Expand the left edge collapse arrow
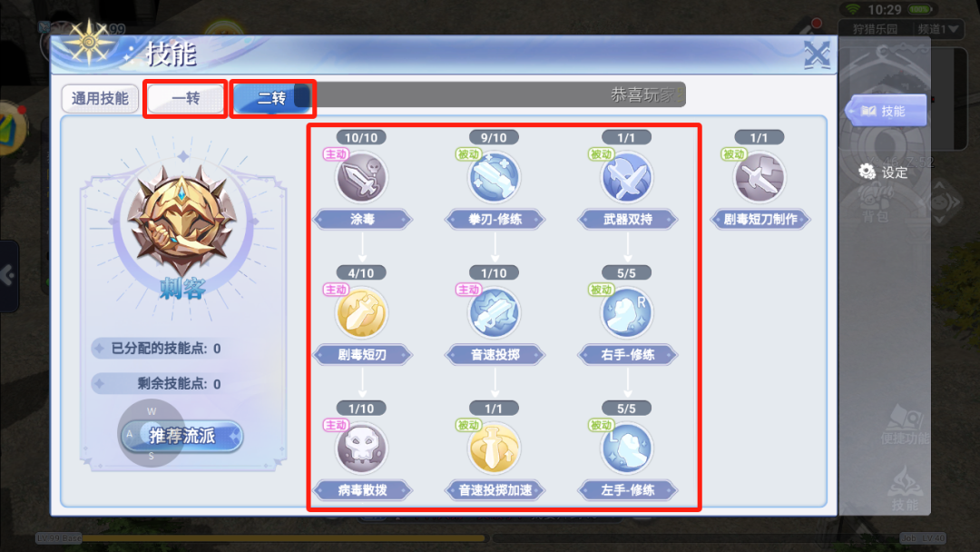Screen dimensions: 980x552 8,275
